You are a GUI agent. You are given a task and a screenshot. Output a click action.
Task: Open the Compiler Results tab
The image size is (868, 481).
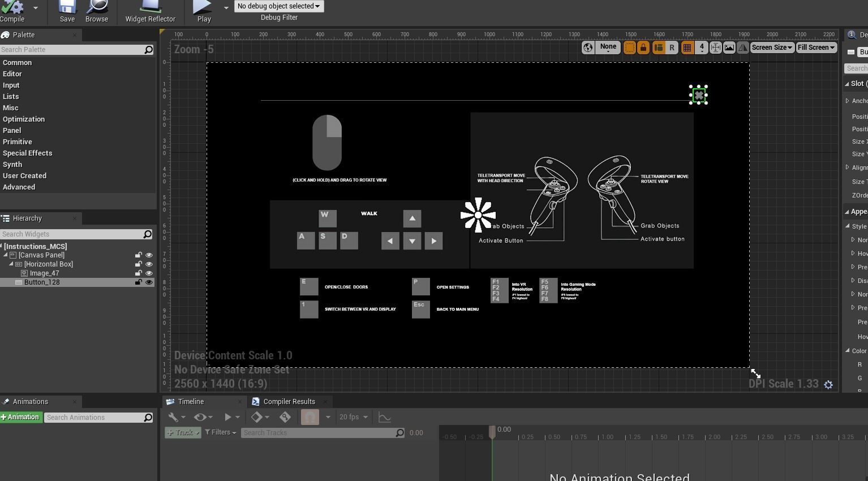pos(289,402)
